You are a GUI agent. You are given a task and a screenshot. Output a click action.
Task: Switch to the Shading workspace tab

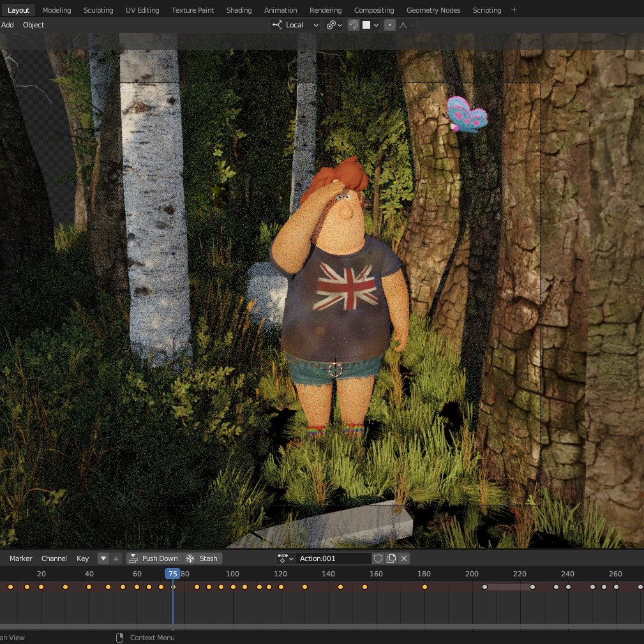point(239,10)
